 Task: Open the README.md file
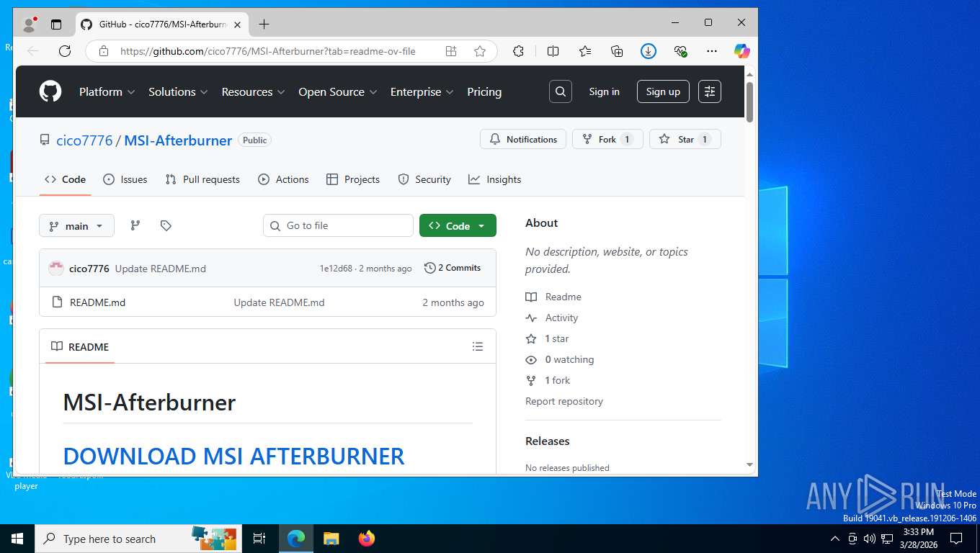point(97,302)
